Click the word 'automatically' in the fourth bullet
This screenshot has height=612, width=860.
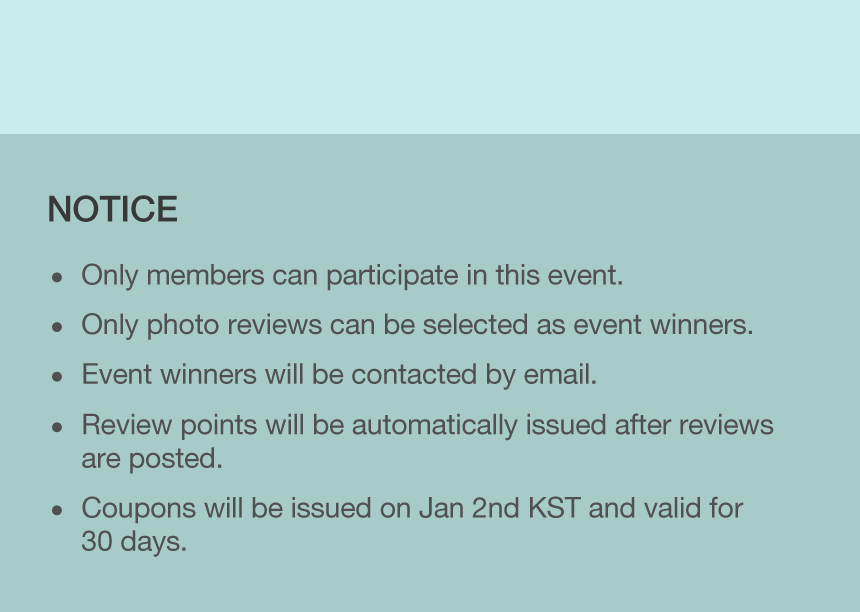click(434, 425)
